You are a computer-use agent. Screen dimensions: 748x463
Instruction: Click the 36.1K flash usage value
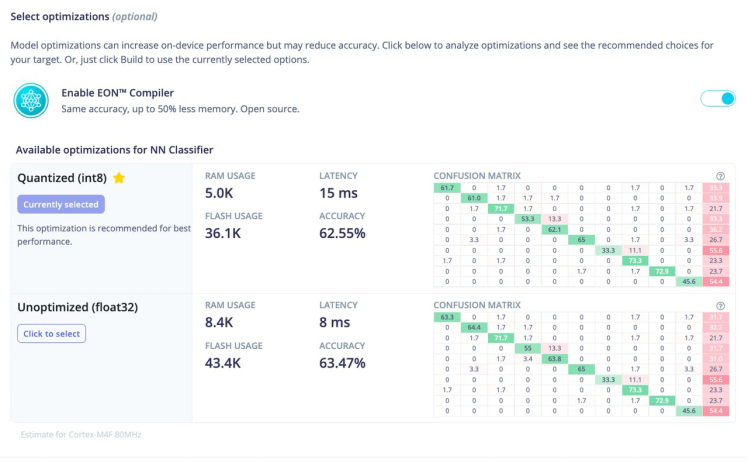click(226, 233)
